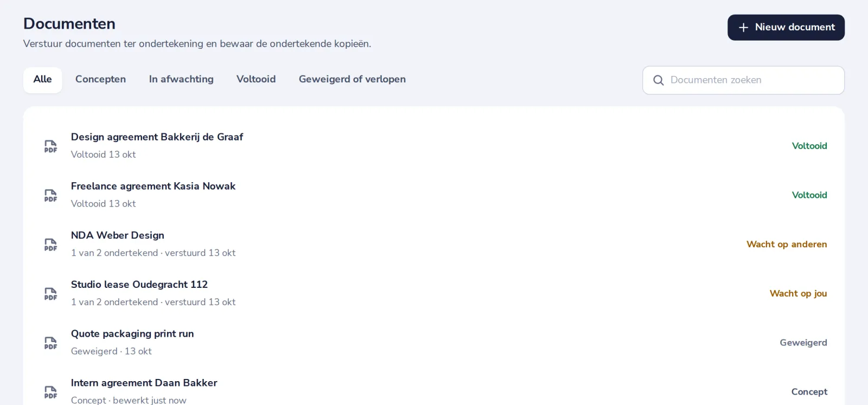Click PDF icon of Design agreement Bakkerij de Graaf
Image resolution: width=868 pixels, height=405 pixels.
50,146
